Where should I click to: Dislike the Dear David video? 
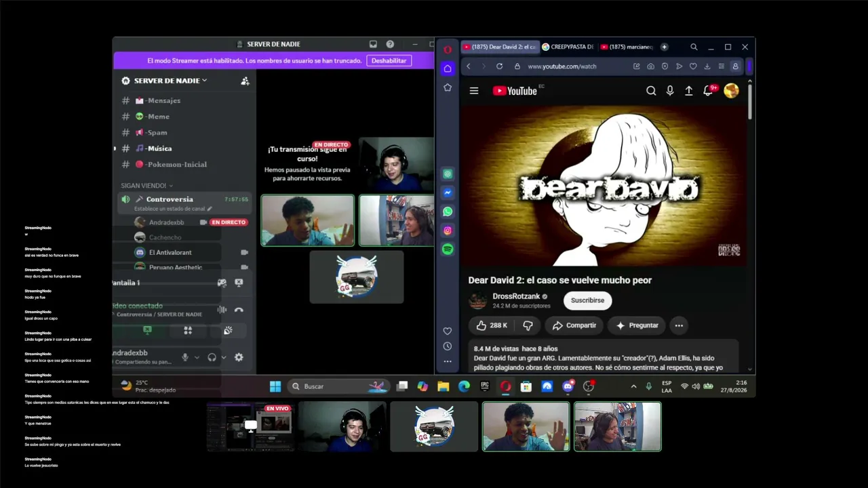coord(528,325)
